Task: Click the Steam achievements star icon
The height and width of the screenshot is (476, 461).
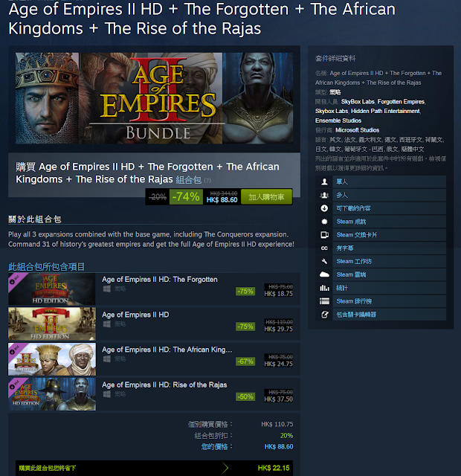Action: (324, 222)
